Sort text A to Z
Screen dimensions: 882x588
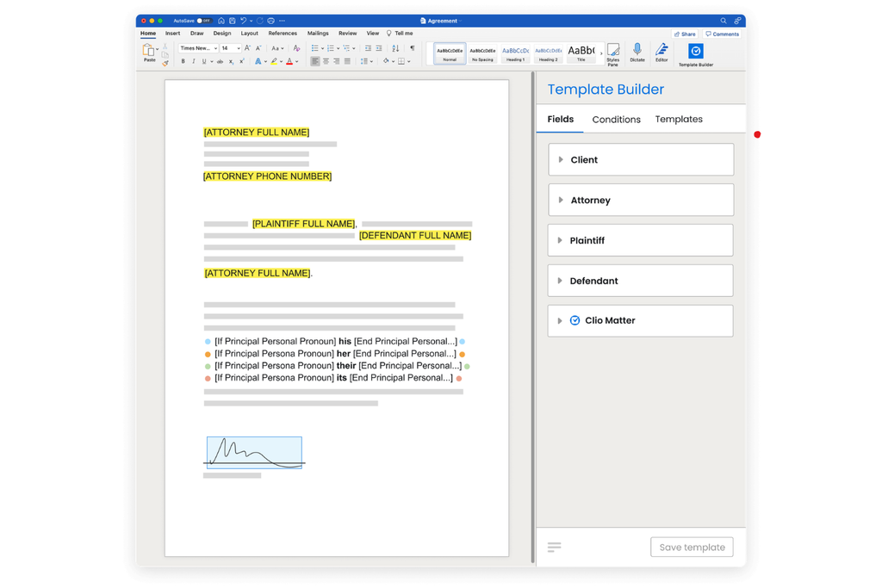tap(395, 48)
